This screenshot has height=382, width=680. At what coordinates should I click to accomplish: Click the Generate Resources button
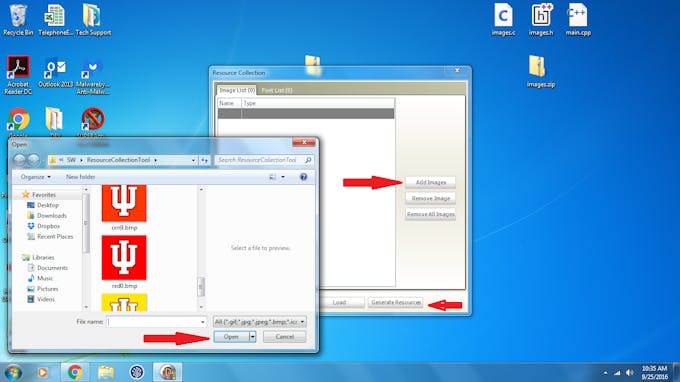396,302
